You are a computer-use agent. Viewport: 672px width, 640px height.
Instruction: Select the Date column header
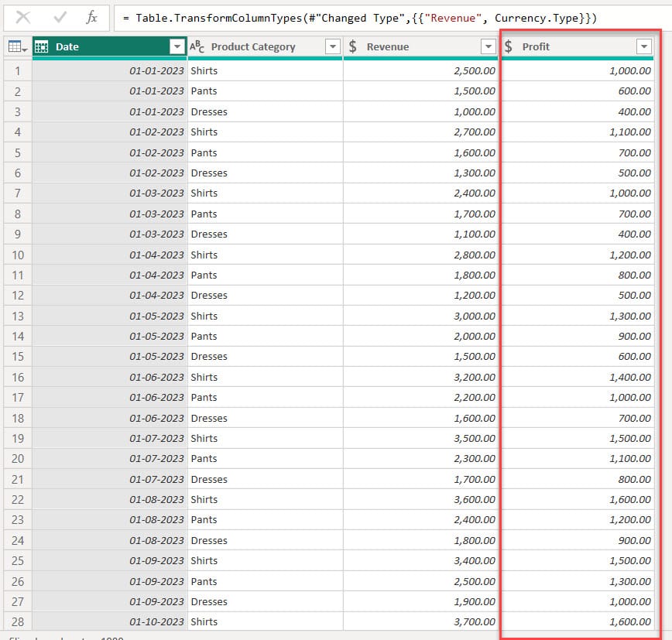[x=110, y=46]
